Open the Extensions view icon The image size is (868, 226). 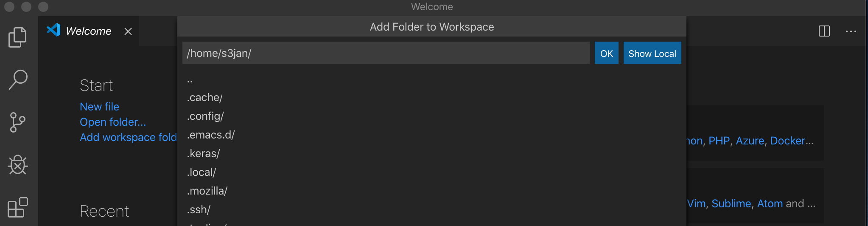tap(17, 207)
